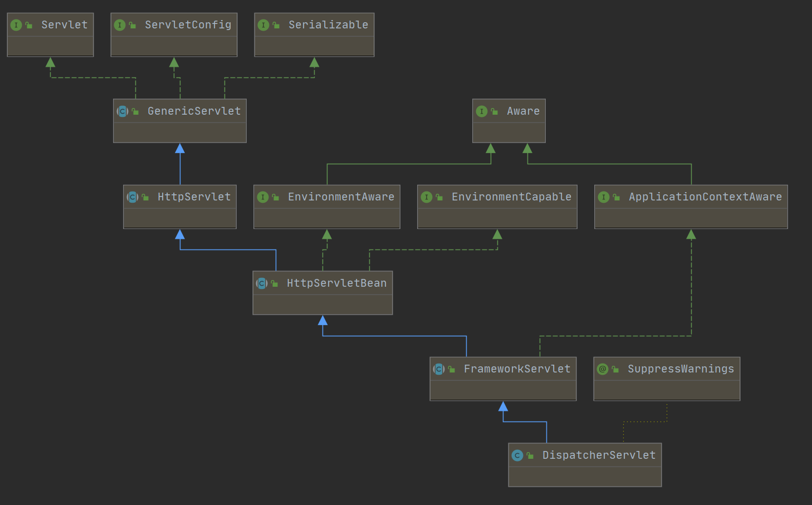Click the class icon on FrameworkServlet
812x505 pixels.
[438, 369]
